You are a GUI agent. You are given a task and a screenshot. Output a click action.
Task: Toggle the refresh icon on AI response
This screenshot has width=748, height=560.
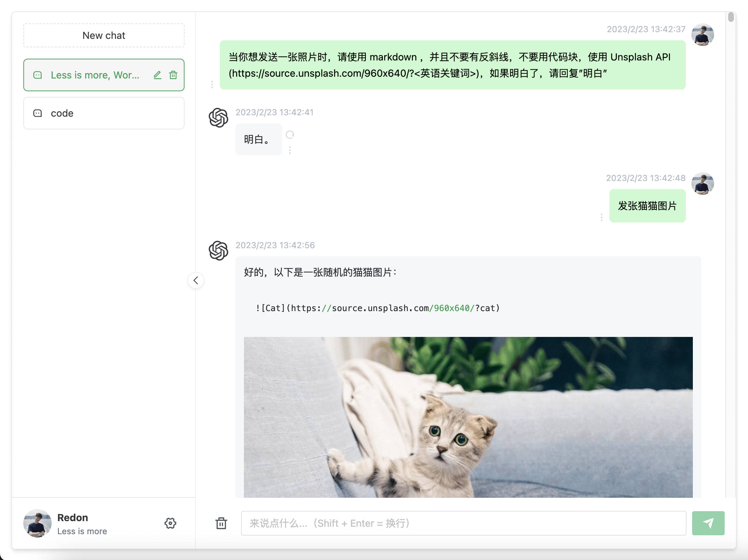click(289, 135)
